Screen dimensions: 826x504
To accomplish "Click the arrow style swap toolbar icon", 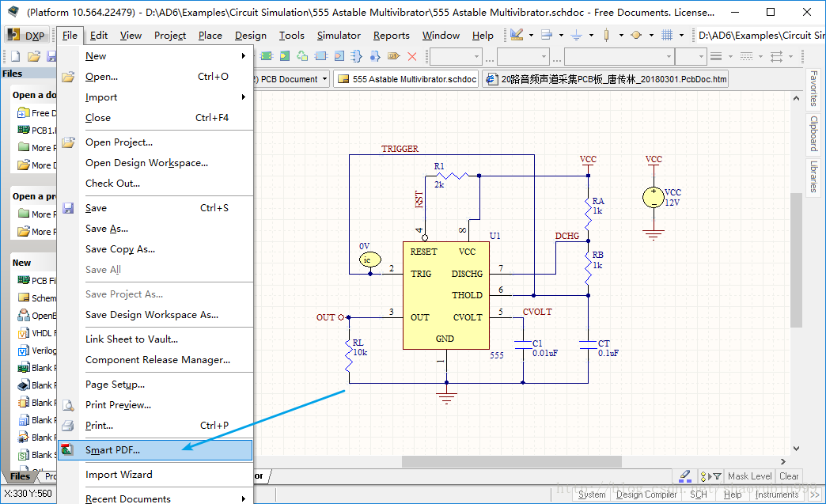I will pos(776,56).
